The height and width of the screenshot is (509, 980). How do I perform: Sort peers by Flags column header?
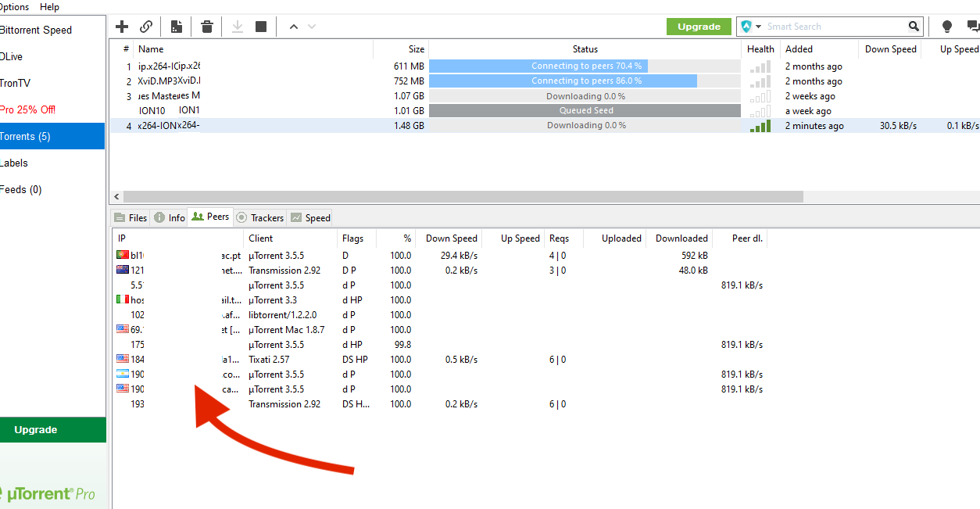(x=356, y=238)
